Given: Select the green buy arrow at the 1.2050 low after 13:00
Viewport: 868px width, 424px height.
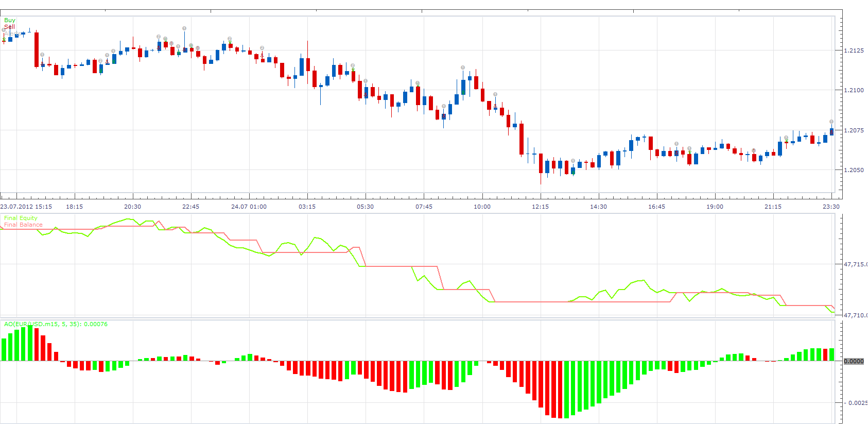Looking at the screenshot, I should pos(573,173).
